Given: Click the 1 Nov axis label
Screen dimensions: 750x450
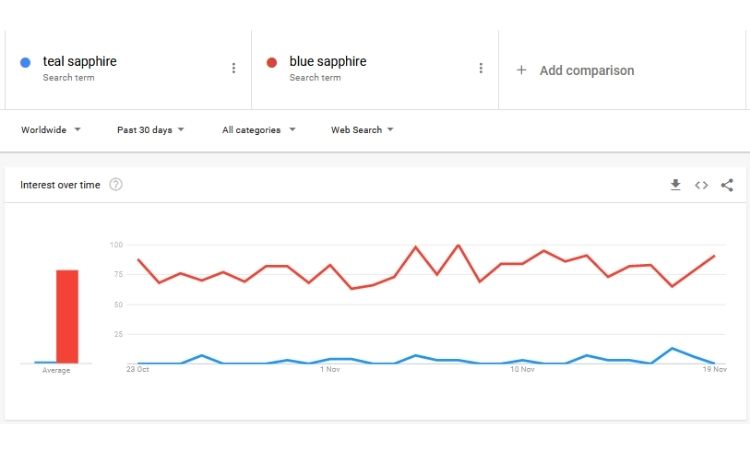Looking at the screenshot, I should [x=330, y=369].
